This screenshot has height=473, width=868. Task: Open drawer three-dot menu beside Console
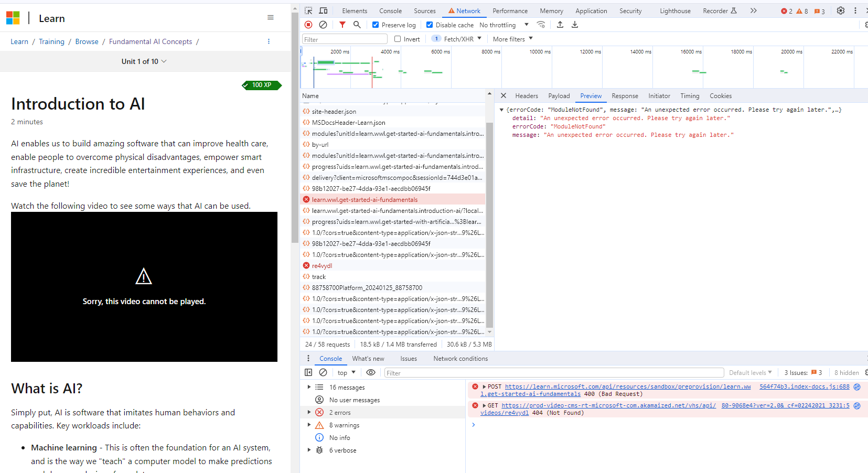pos(308,358)
